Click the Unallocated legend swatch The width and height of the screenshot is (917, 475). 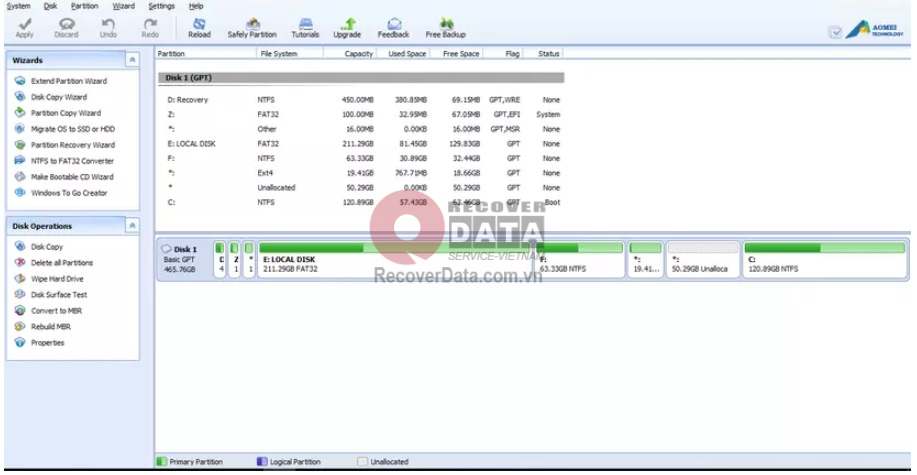pos(363,462)
